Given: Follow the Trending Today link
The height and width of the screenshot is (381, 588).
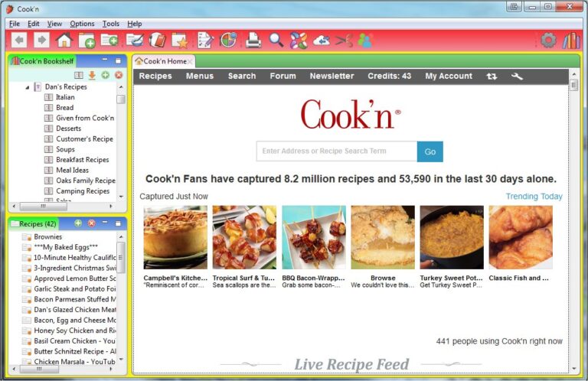Looking at the screenshot, I should click(x=534, y=197).
